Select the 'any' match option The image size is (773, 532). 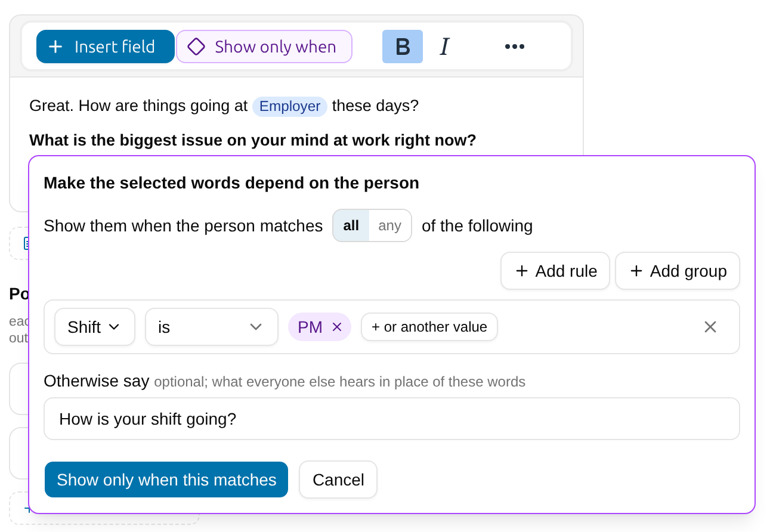point(390,225)
